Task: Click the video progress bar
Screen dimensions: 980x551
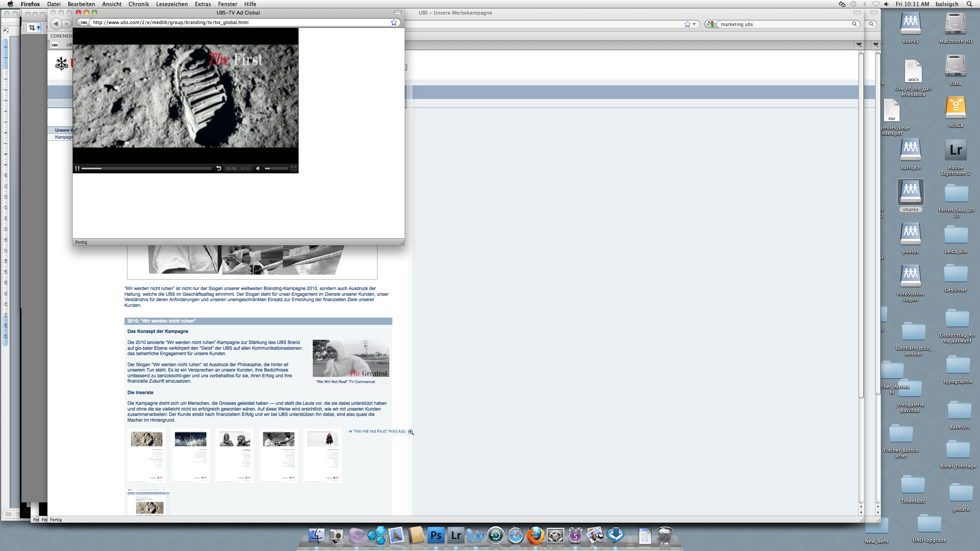Action: [146, 168]
